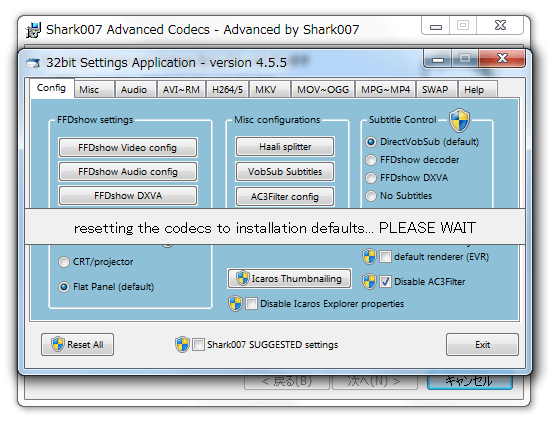Screen dimensions: 552x425
Task: Open the Misc tab
Action: pyautogui.click(x=94, y=89)
